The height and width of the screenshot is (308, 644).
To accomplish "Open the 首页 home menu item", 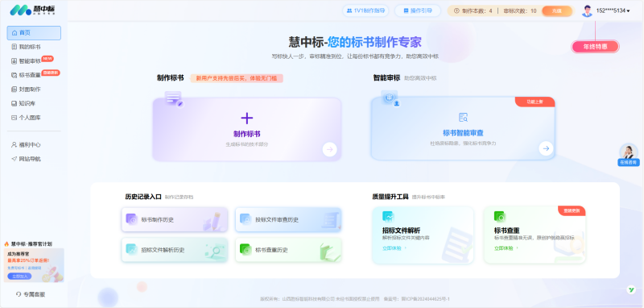I will point(34,33).
